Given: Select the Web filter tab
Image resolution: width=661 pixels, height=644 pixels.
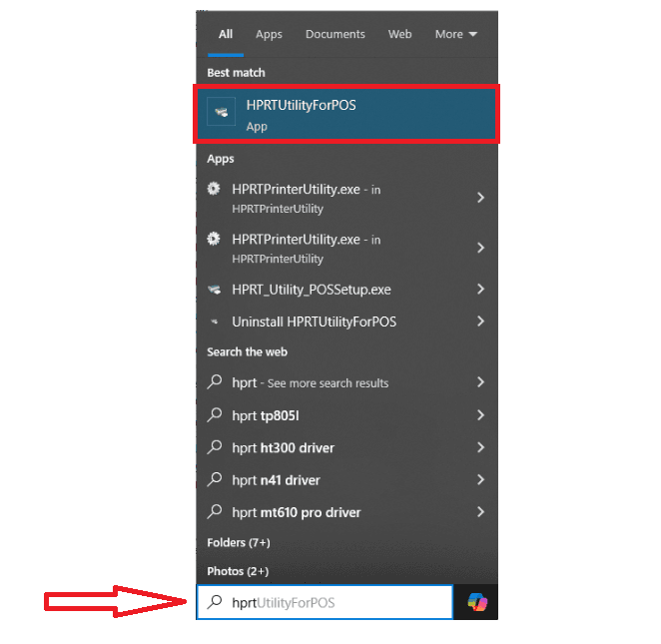Looking at the screenshot, I should coord(399,34).
